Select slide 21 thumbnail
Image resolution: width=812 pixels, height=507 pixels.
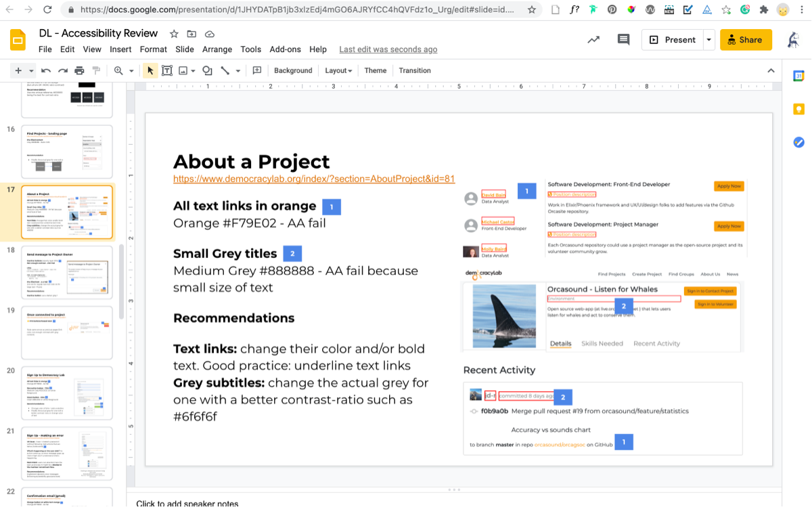67,454
